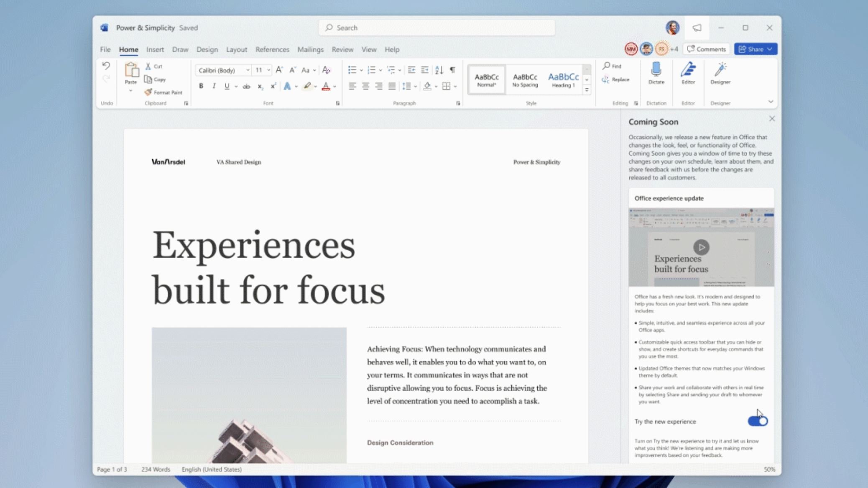
Task: Open the font size dropdown
Action: point(268,70)
